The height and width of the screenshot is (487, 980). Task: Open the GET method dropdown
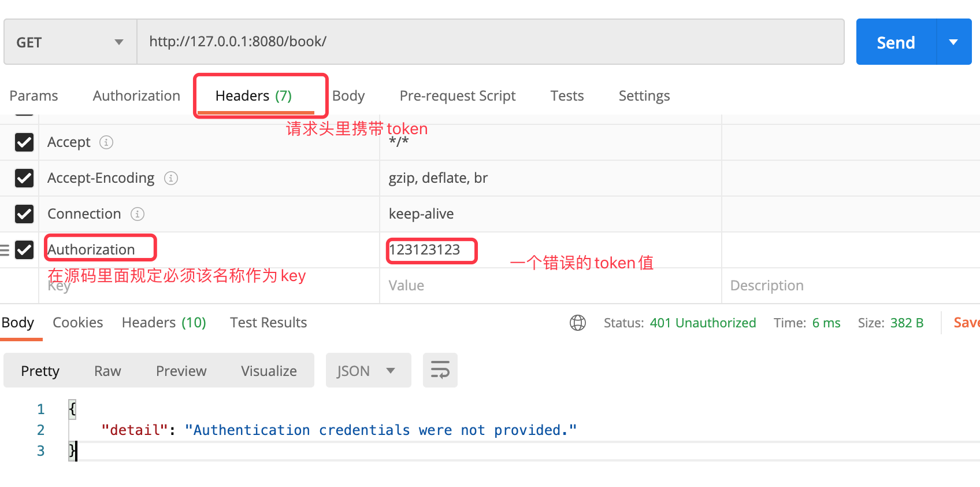coord(70,42)
